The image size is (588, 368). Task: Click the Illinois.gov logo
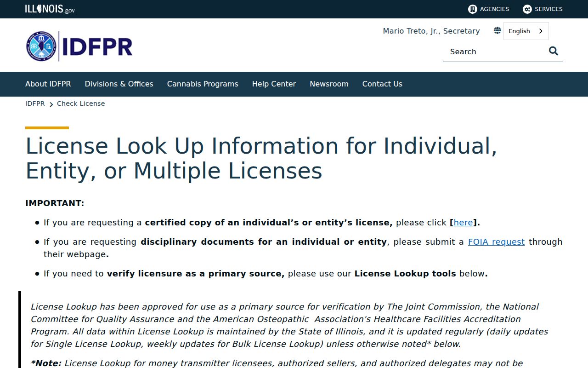[x=50, y=9]
